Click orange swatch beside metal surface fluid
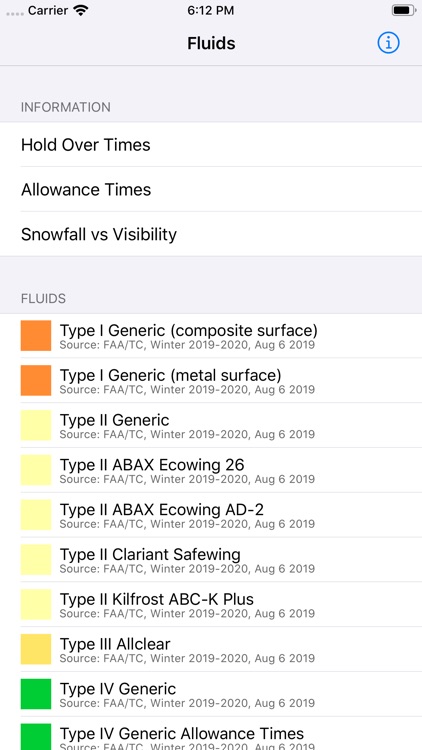Screen dimensions: 422x750 (36, 381)
